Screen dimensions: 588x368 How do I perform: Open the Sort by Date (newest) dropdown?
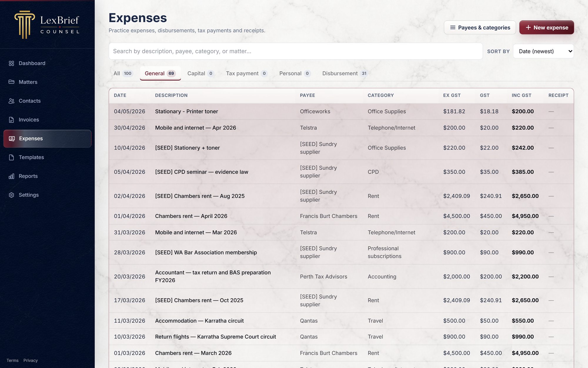(x=543, y=51)
